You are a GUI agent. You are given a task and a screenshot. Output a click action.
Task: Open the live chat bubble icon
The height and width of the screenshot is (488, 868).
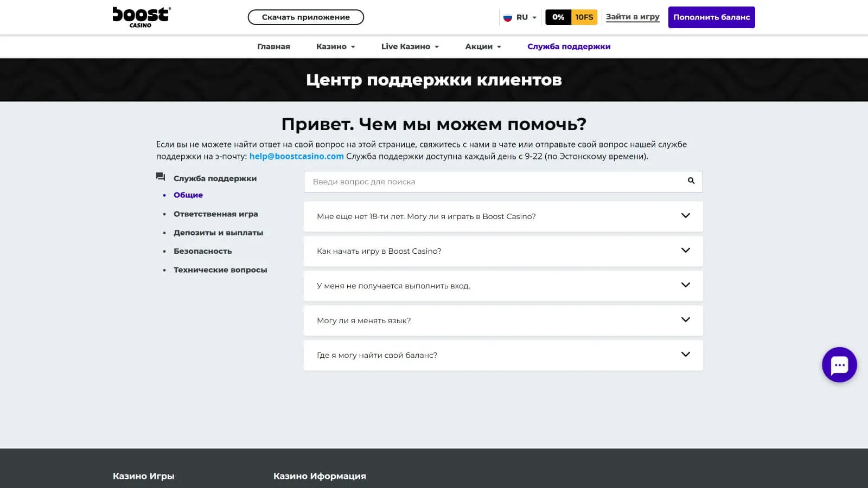(x=839, y=365)
